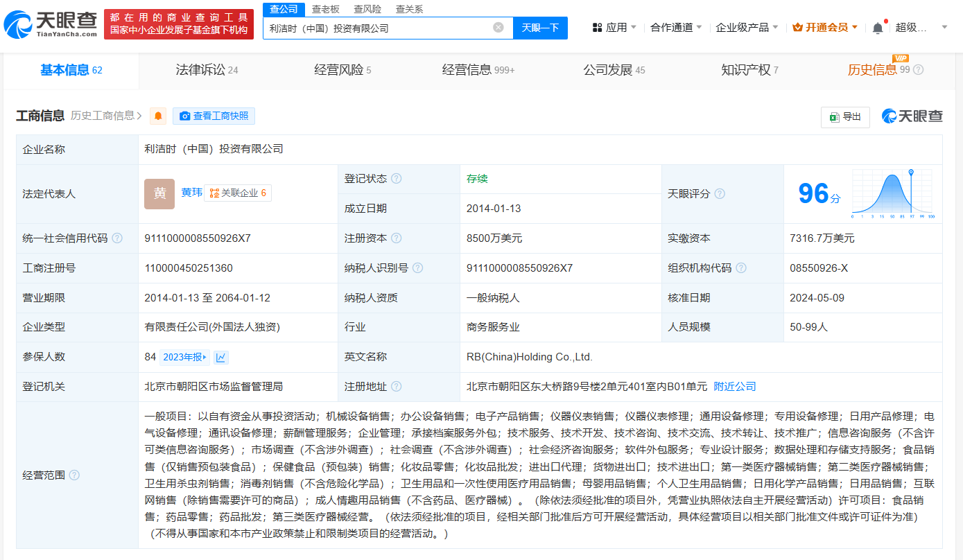Select 北京市朝阳区市场监督管理局 text
Screen dimensions: 963x560
pos(214,387)
